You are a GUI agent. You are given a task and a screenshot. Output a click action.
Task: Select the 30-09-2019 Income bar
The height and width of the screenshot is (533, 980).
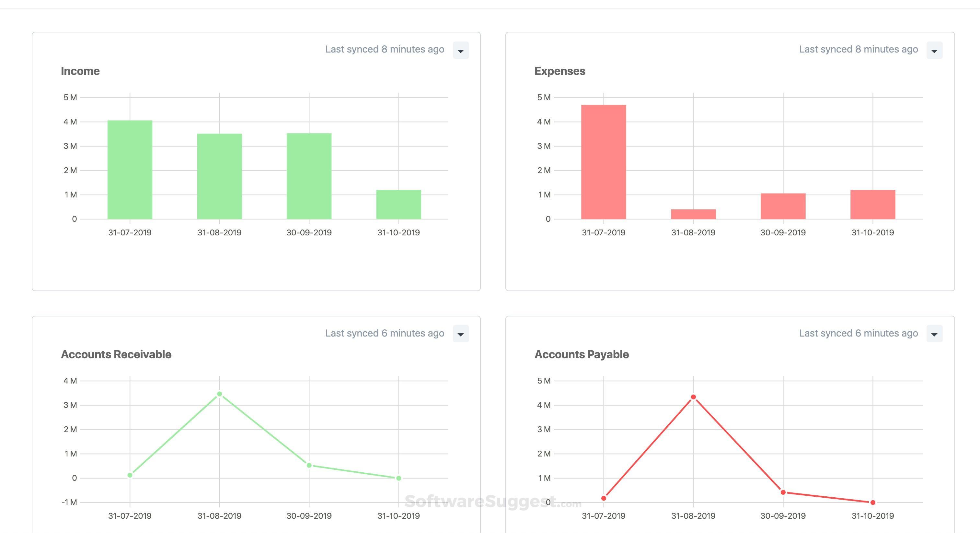(309, 176)
